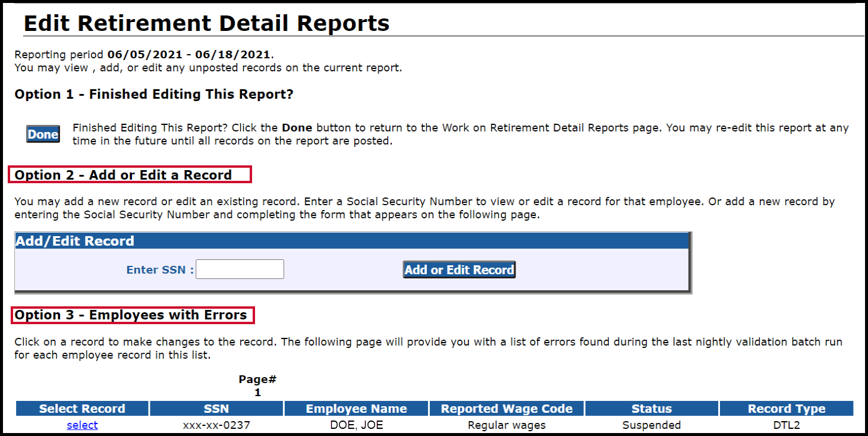Screen dimensions: 868x436
Task: Click the select link for DOE, JOE
Action: coord(81,425)
